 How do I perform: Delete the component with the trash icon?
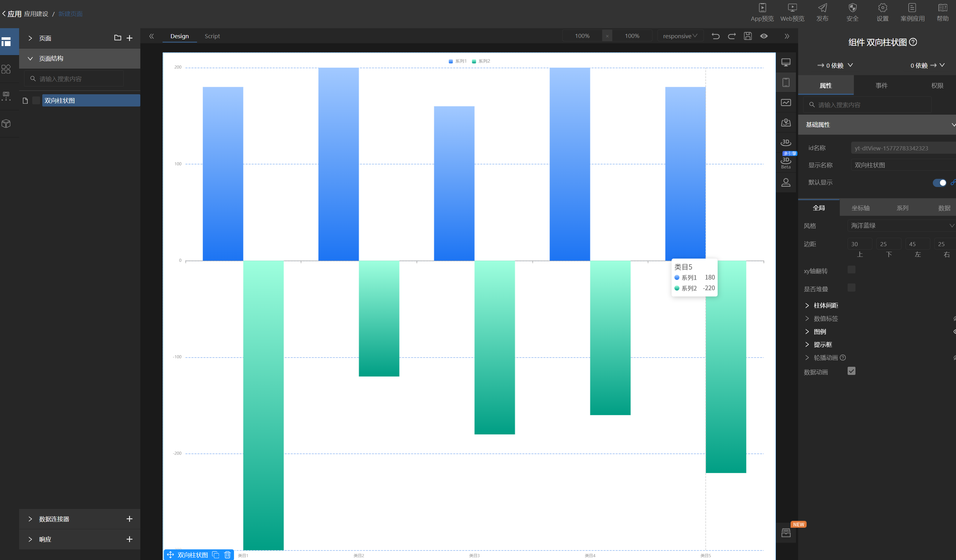coord(227,555)
